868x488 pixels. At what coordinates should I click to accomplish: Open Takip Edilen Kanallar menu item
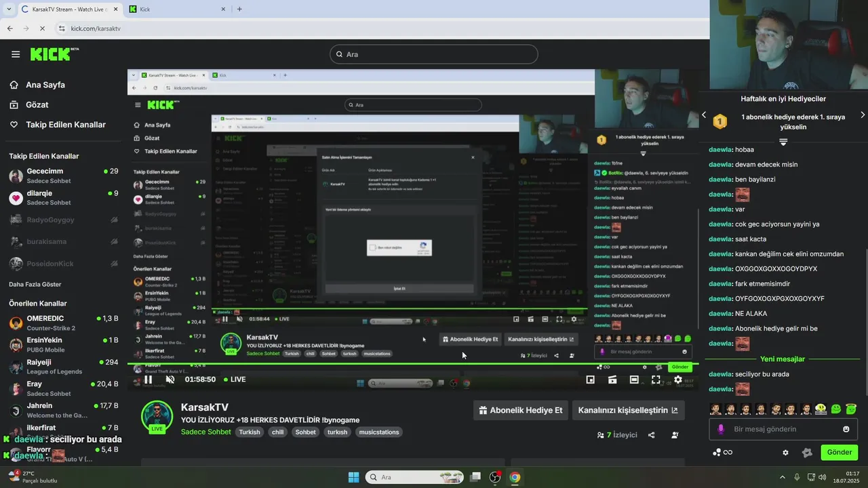coord(65,125)
